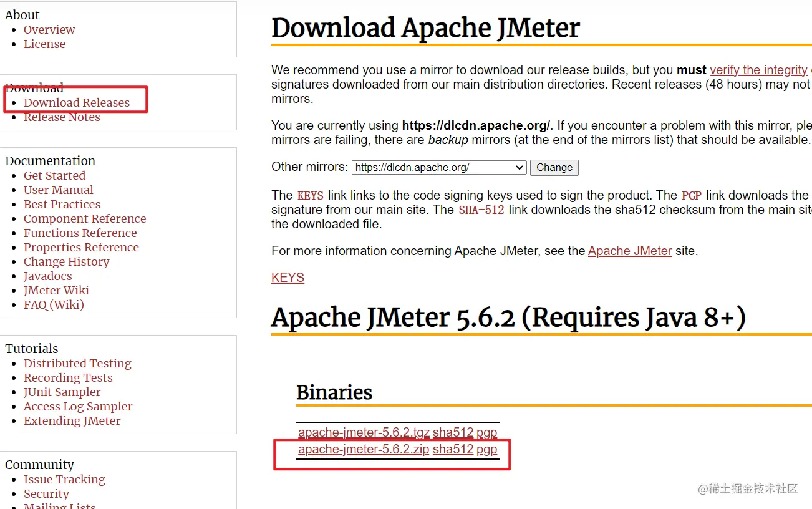Open the Apache JMeter site link

click(630, 251)
